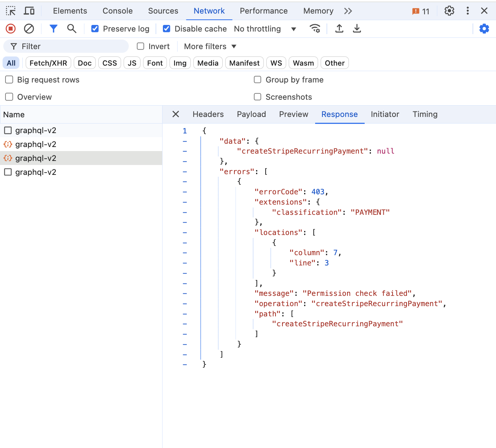Filter by CSS requests

110,63
